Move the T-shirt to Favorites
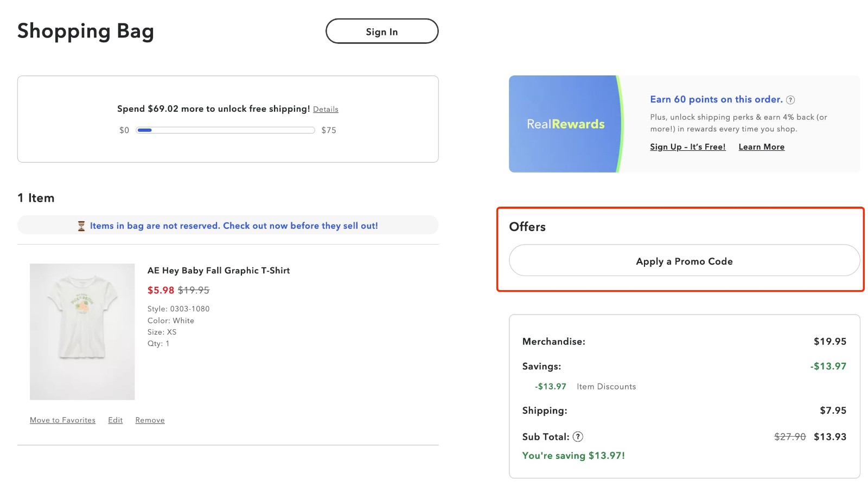This screenshot has width=868, height=493. pos(62,420)
